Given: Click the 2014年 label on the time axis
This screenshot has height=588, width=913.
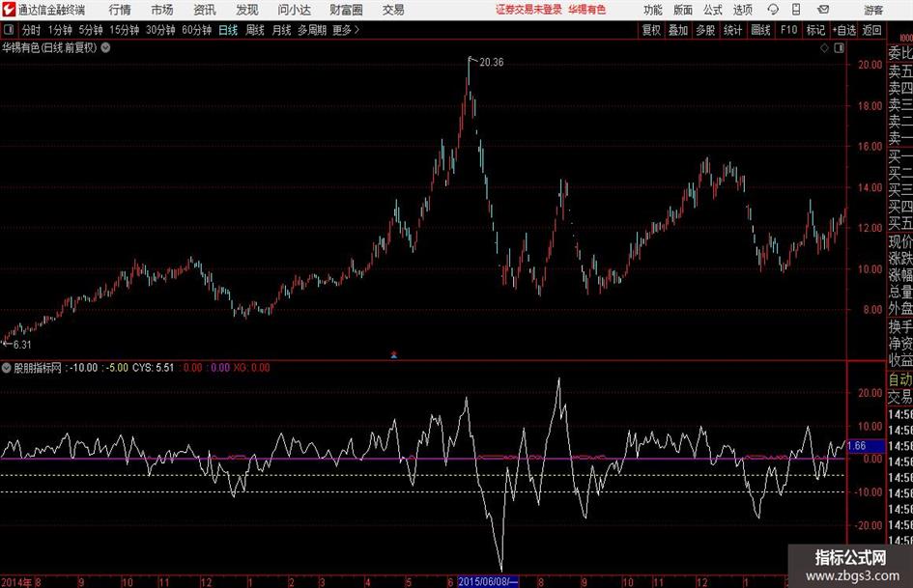Looking at the screenshot, I should coord(16,581).
